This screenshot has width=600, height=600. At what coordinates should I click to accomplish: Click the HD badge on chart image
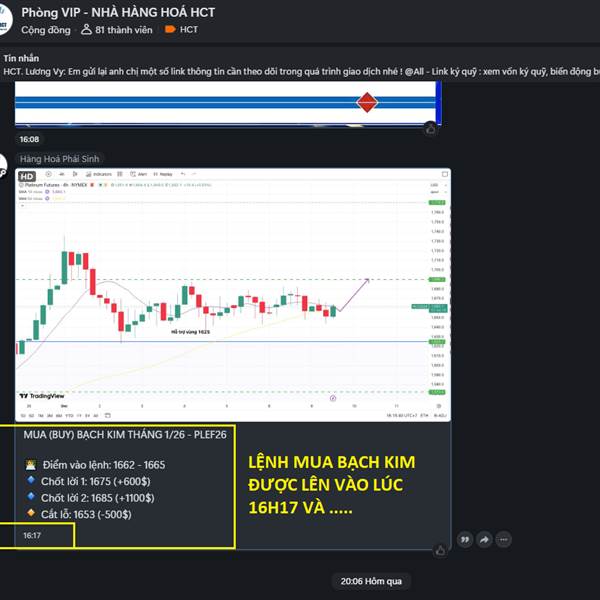[x=27, y=176]
